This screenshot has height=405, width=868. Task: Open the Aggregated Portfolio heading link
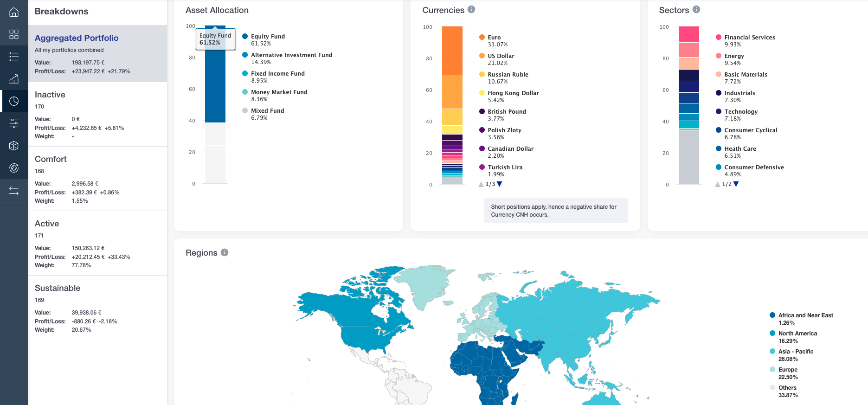(77, 38)
